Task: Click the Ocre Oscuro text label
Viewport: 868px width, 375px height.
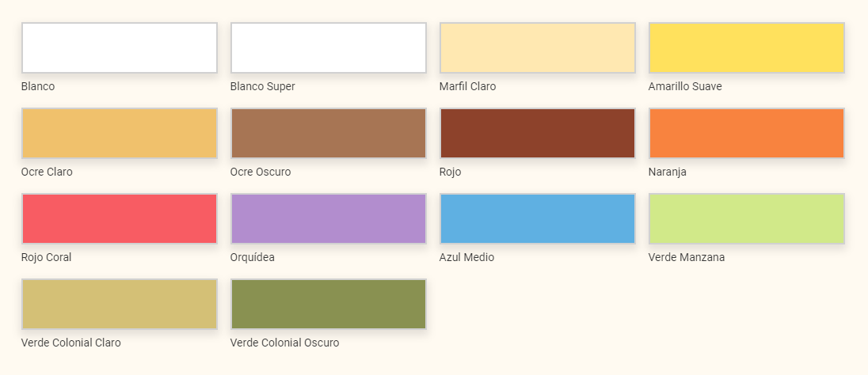Action: (x=261, y=172)
